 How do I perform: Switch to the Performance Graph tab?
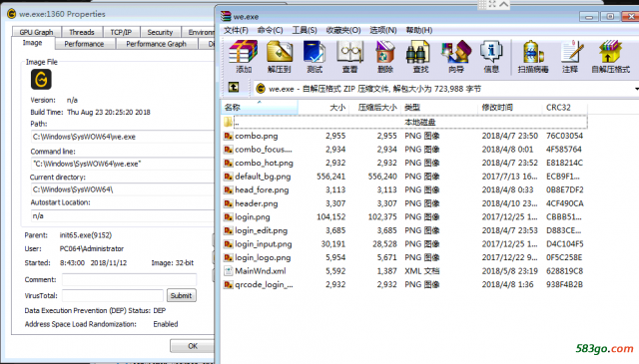coord(156,44)
